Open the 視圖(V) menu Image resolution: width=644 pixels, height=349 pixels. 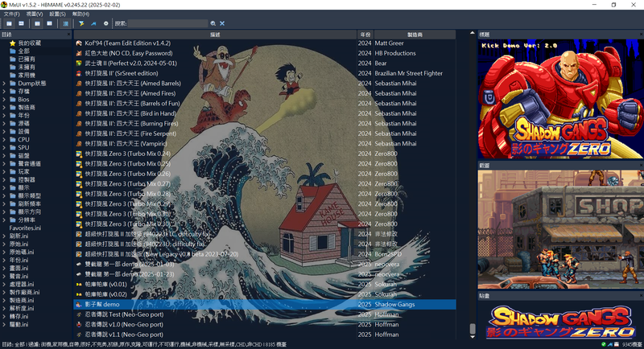(x=35, y=14)
